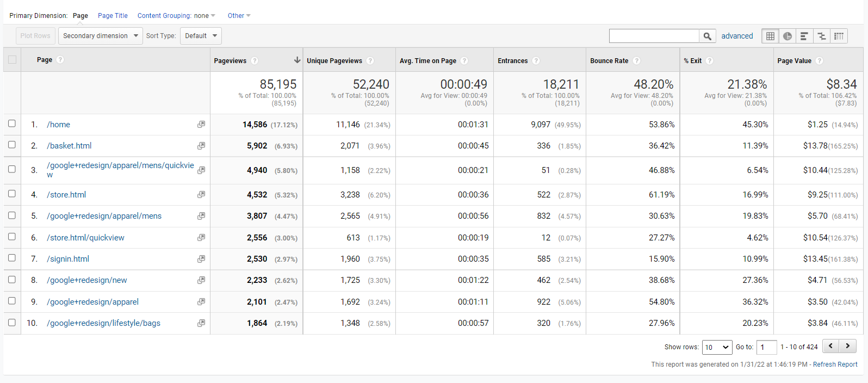Click the search magnifier icon
This screenshot has width=868, height=383.
tap(707, 36)
